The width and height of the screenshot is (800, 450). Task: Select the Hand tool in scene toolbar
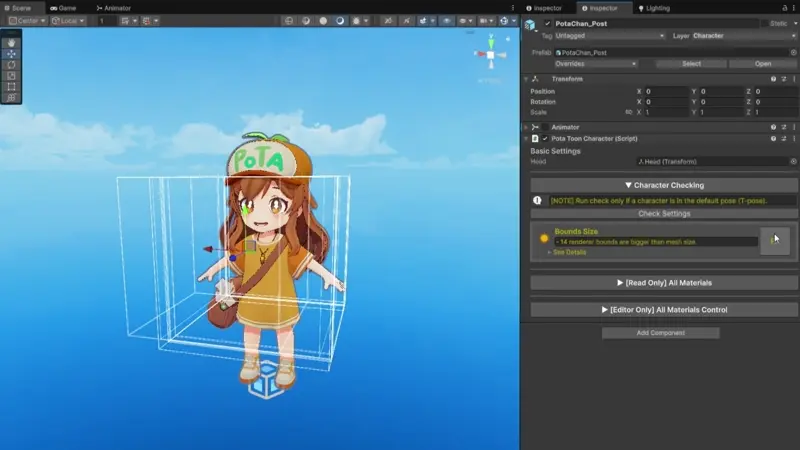[11, 43]
